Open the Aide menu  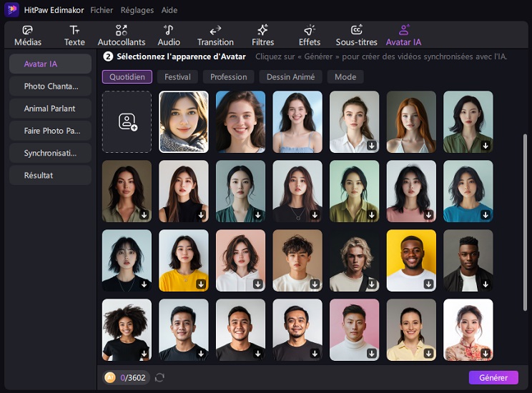click(x=169, y=10)
